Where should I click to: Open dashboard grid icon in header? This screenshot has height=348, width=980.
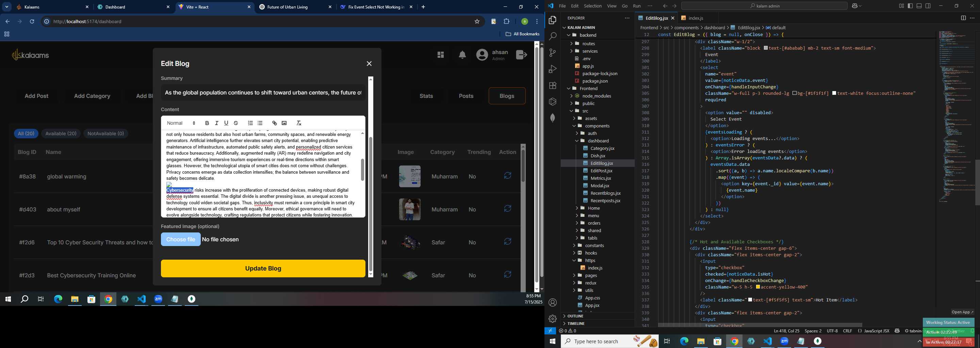coord(441,55)
